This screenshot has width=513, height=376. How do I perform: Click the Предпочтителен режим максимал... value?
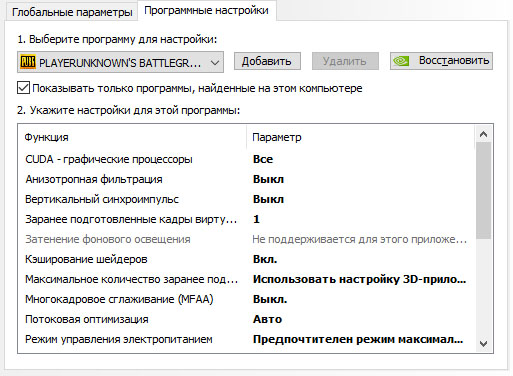tap(358, 339)
